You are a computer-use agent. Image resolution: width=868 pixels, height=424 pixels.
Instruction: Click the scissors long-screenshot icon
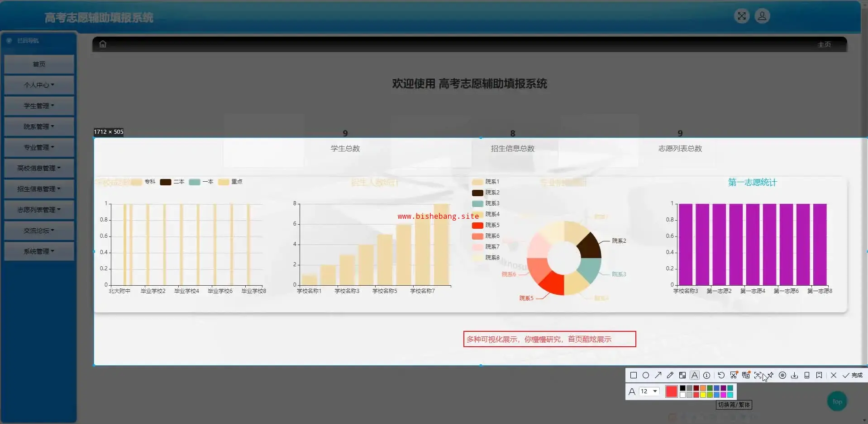click(734, 375)
